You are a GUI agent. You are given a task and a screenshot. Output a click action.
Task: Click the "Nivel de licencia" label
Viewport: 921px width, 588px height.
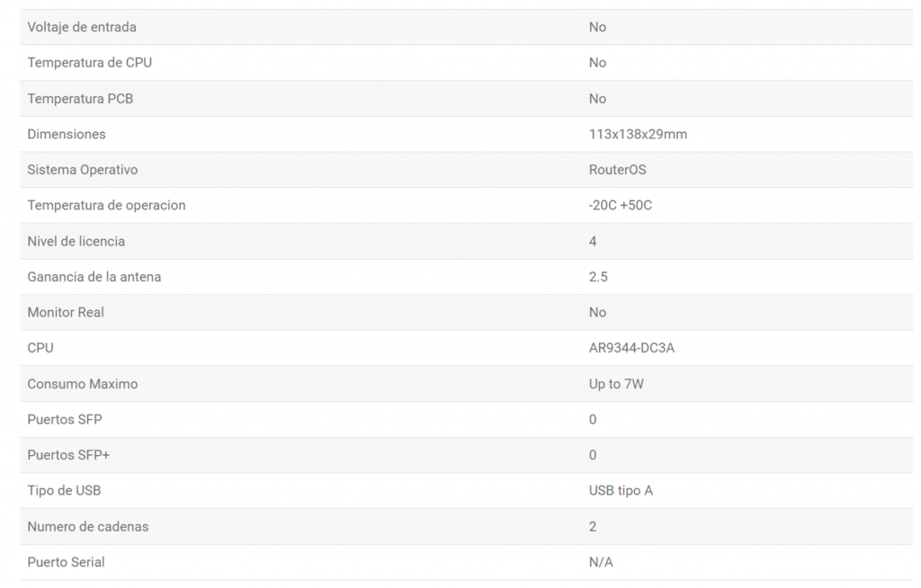point(76,241)
